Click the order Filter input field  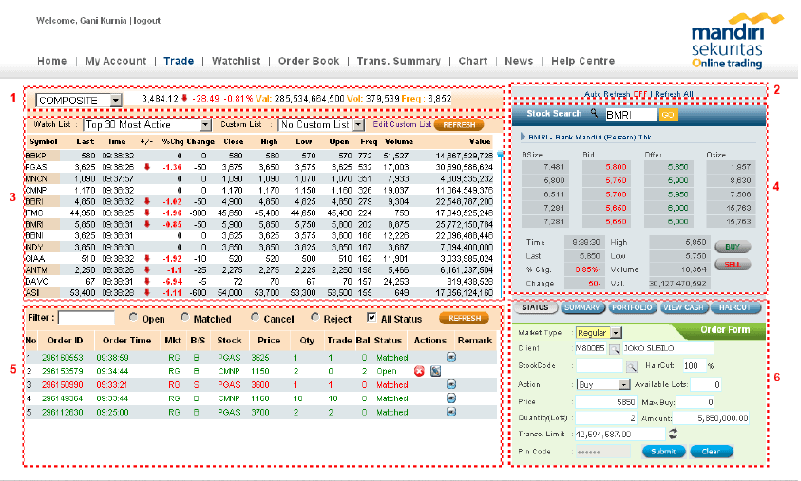click(86, 318)
